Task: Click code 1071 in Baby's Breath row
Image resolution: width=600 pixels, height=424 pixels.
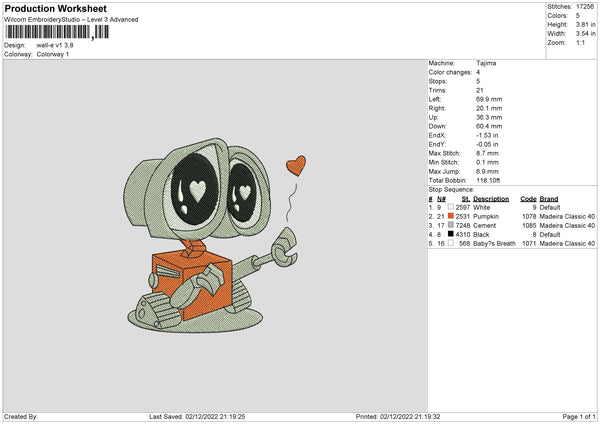Action: (529, 243)
